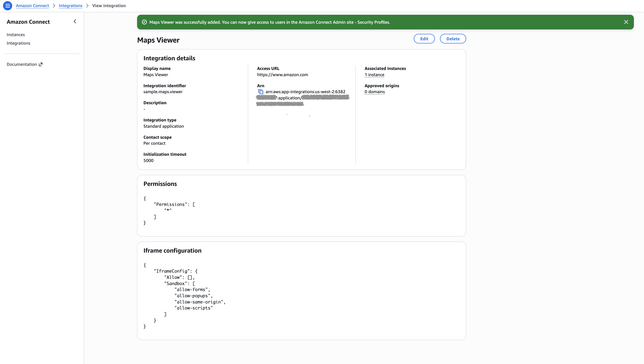The image size is (644, 364).
Task: Open the 1 instance link
Action: tap(374, 75)
